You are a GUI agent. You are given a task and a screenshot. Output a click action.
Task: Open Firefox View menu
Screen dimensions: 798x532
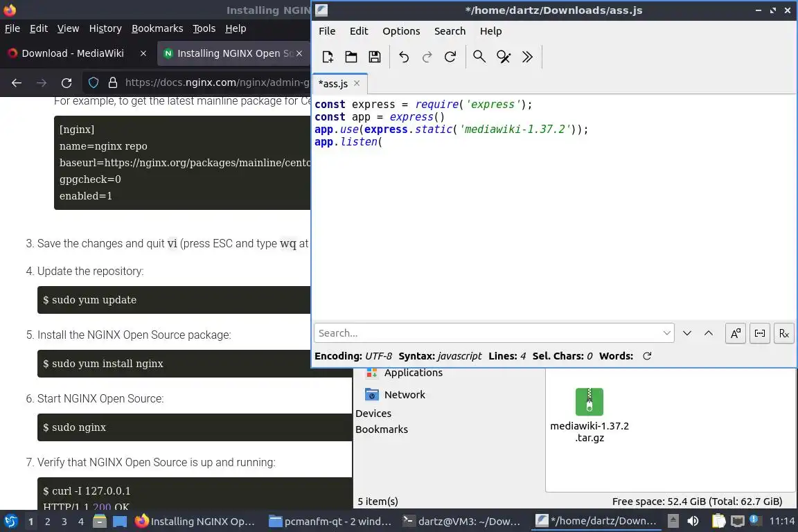coord(68,28)
